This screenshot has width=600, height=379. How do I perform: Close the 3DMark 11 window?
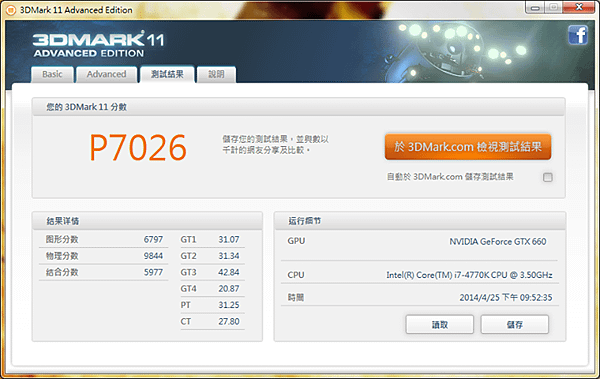pos(579,8)
